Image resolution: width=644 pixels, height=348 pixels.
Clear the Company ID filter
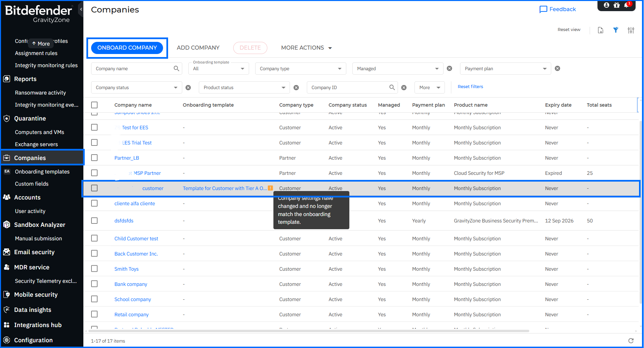(x=404, y=87)
